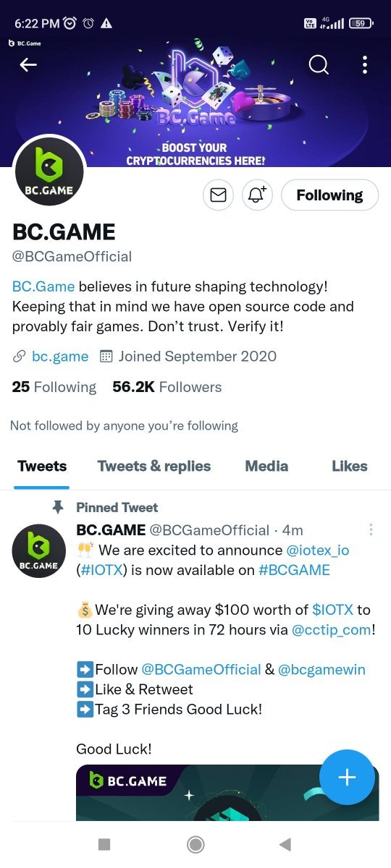Viewport: 391px width, 868px height.
Task: Tap the #BCGAME hashtag
Action: click(x=294, y=570)
